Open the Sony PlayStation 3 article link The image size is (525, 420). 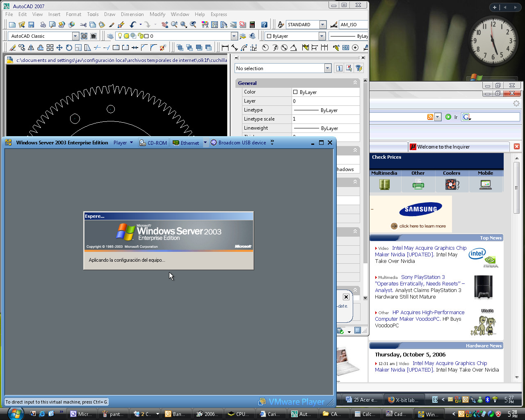(x=422, y=277)
